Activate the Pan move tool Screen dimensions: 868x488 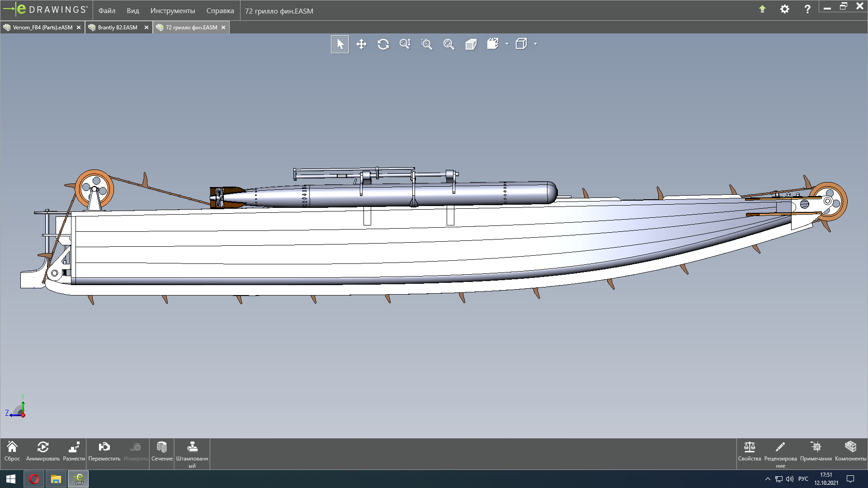tap(361, 44)
